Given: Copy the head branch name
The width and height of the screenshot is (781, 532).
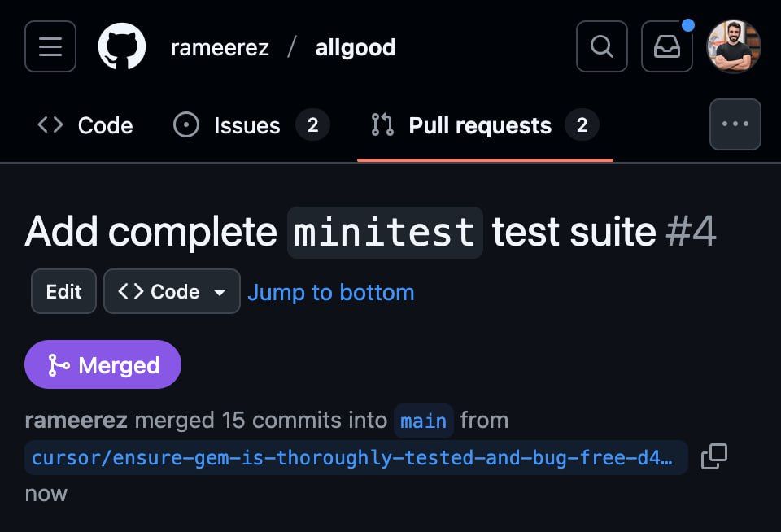Looking at the screenshot, I should click(713, 456).
